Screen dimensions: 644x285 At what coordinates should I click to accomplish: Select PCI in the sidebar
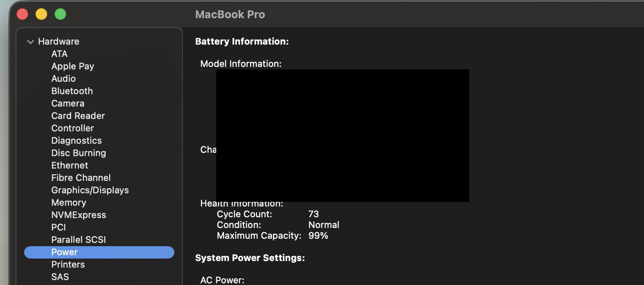(x=58, y=227)
